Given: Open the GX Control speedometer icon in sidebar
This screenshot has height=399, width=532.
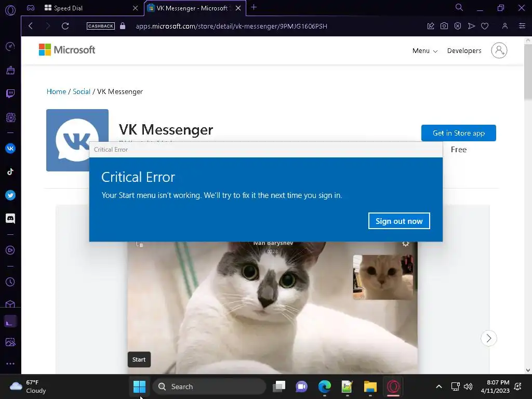Looking at the screenshot, I should pos(10,46).
